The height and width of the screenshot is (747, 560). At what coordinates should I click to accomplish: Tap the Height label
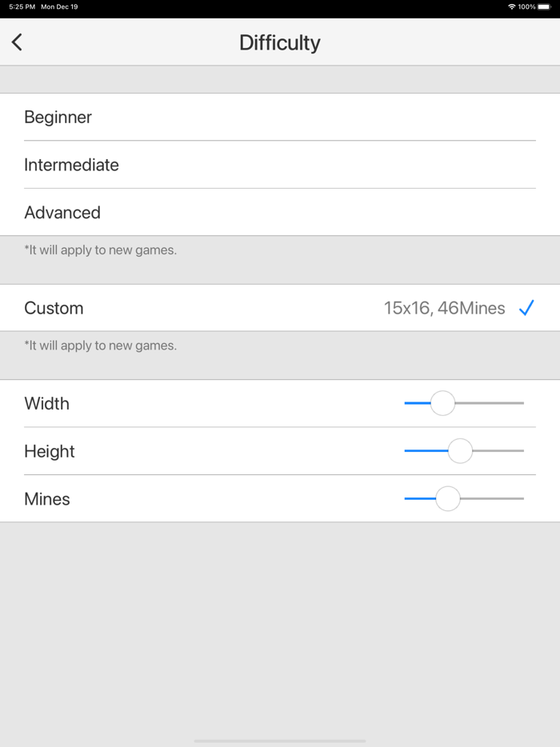pyautogui.click(x=50, y=451)
